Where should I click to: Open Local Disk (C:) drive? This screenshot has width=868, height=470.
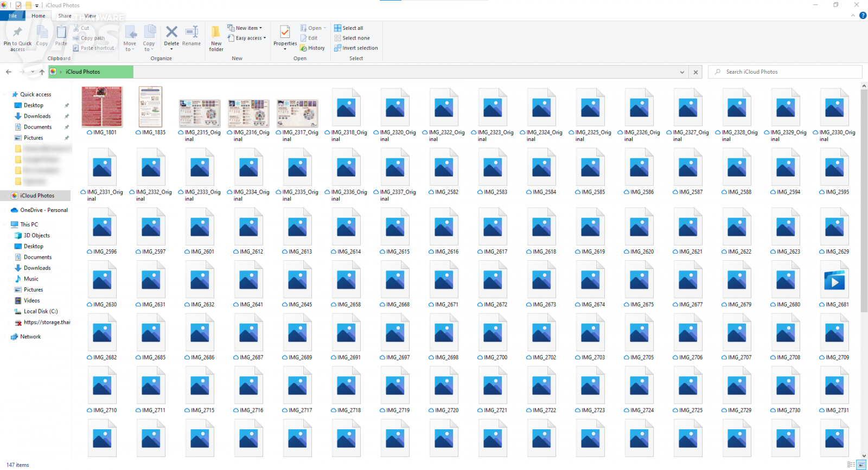[41, 311]
